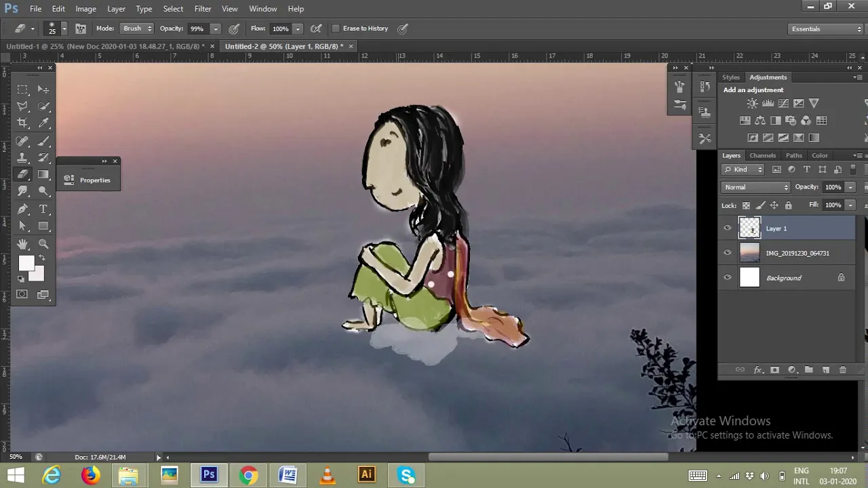Screen dimensions: 868x488
Task: Hide Layer 1 visibility eye
Action: [x=728, y=228]
